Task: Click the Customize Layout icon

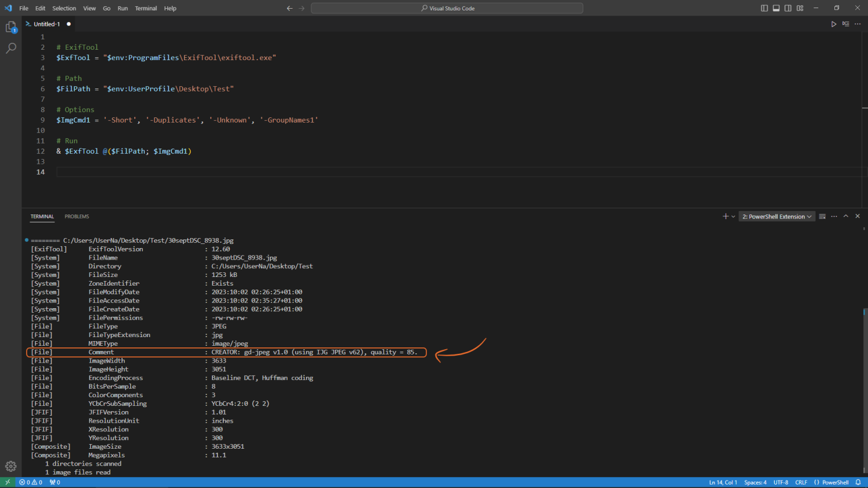Action: click(800, 8)
